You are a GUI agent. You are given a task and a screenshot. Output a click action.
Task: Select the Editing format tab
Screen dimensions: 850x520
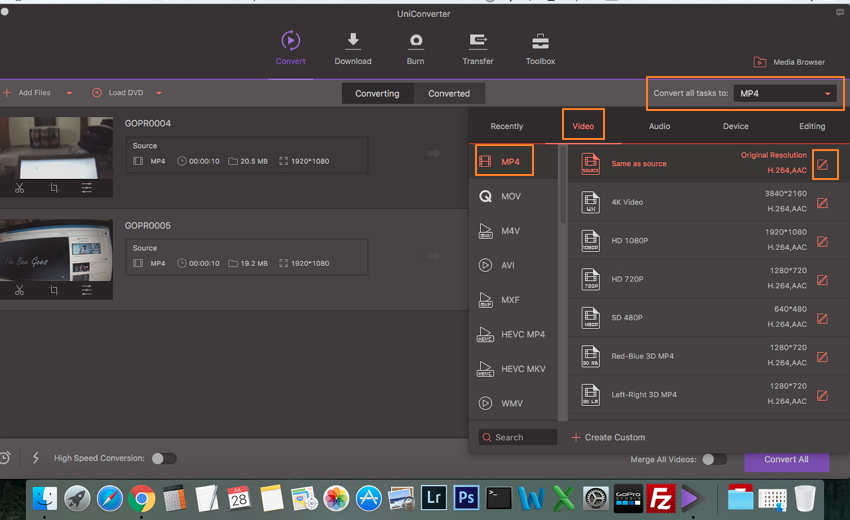[x=812, y=126]
